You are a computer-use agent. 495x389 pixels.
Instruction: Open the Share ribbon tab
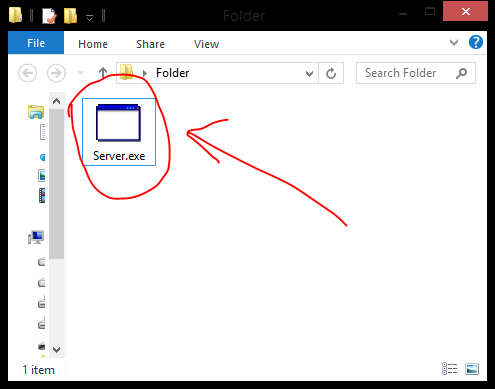[150, 44]
